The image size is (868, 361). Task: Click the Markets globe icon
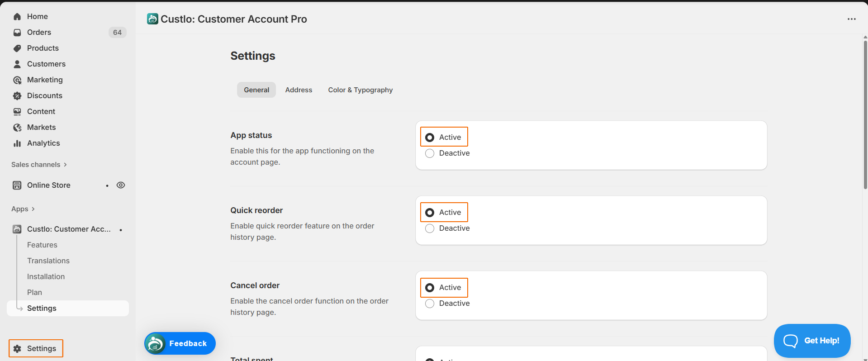coord(17,128)
